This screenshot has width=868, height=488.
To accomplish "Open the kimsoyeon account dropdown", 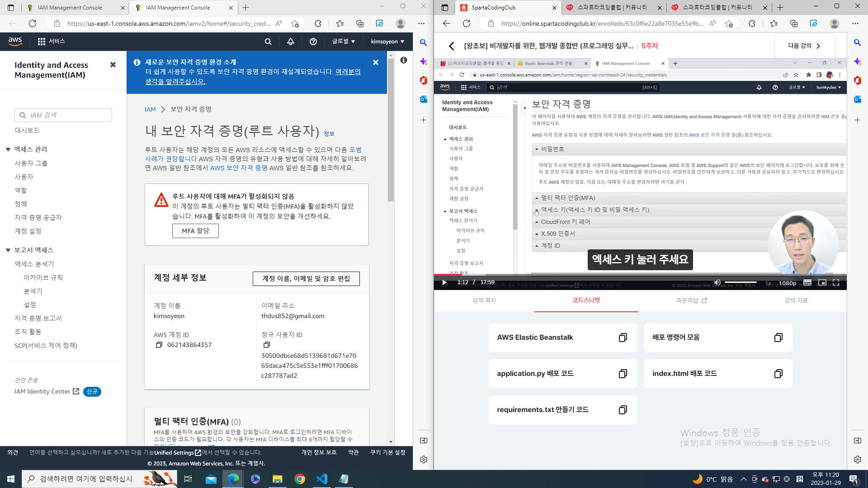I will pyautogui.click(x=387, y=42).
